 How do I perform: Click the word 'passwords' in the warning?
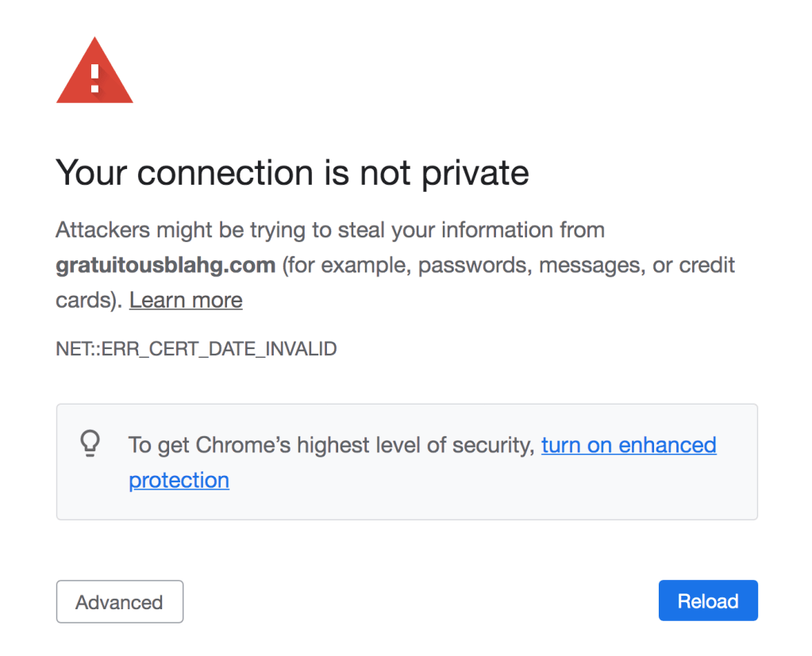471,265
